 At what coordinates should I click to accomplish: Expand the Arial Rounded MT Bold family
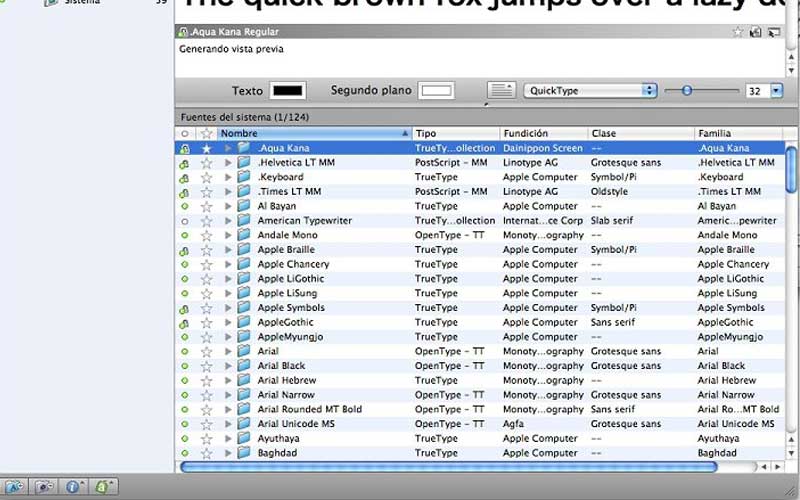pyautogui.click(x=228, y=410)
